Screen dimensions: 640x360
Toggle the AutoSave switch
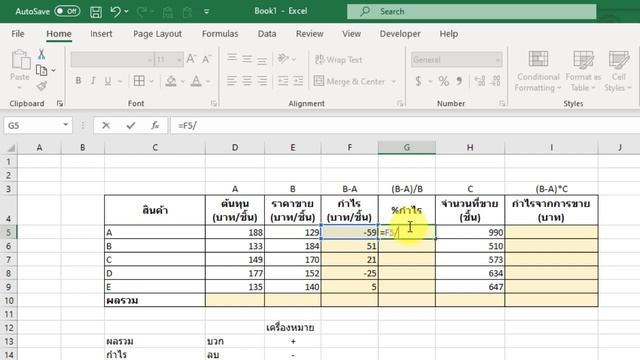point(67,11)
